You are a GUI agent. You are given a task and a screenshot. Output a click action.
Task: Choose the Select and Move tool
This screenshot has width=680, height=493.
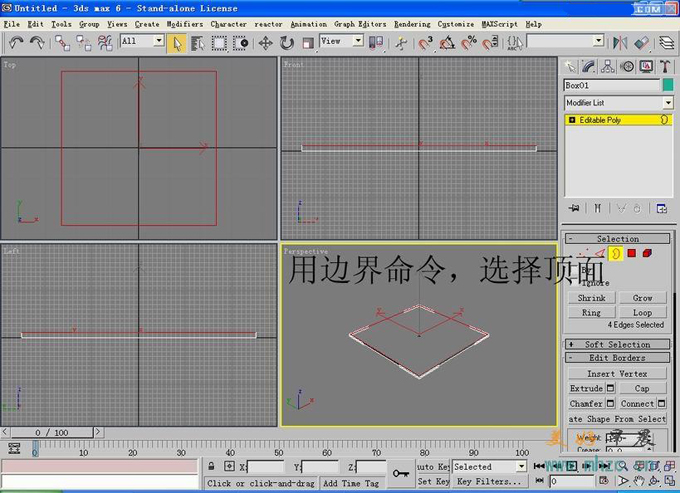click(x=266, y=42)
